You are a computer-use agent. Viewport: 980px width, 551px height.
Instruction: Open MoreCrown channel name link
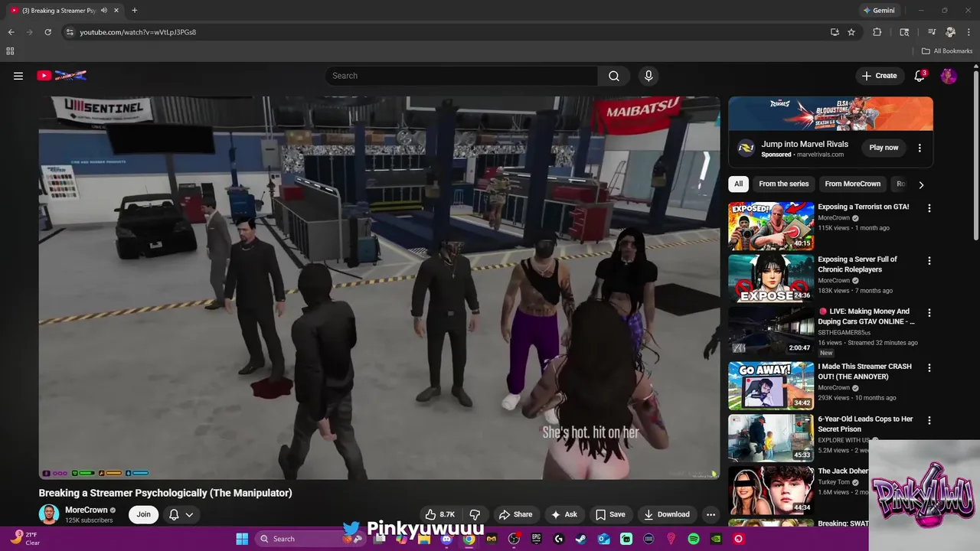(87, 510)
